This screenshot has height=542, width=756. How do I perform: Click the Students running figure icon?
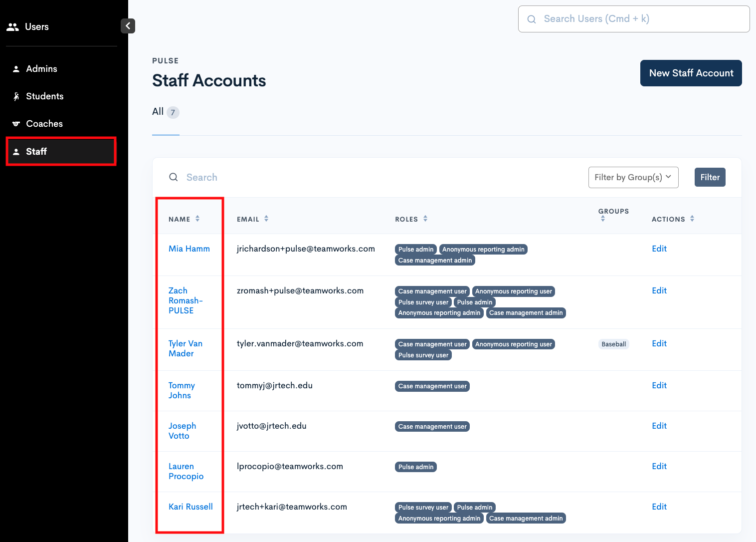[x=16, y=96]
